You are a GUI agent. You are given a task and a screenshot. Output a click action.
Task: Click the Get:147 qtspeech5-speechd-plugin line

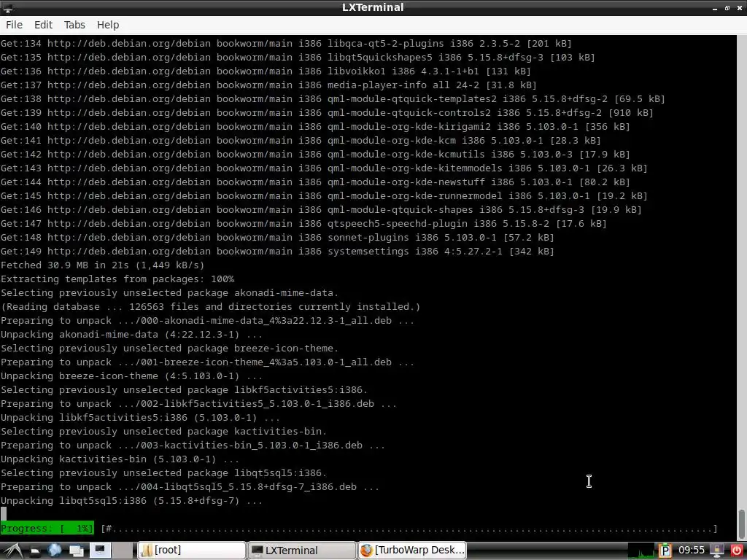[303, 224]
